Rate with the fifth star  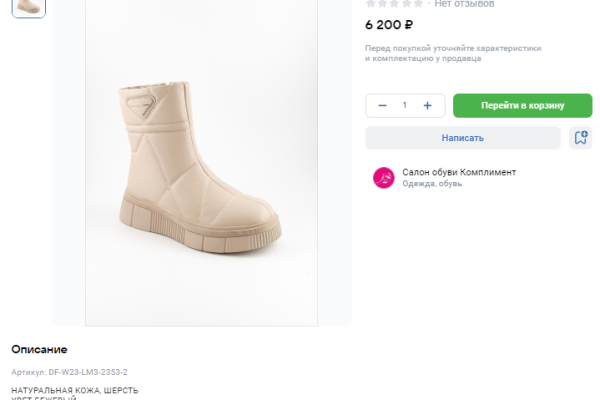(x=418, y=4)
